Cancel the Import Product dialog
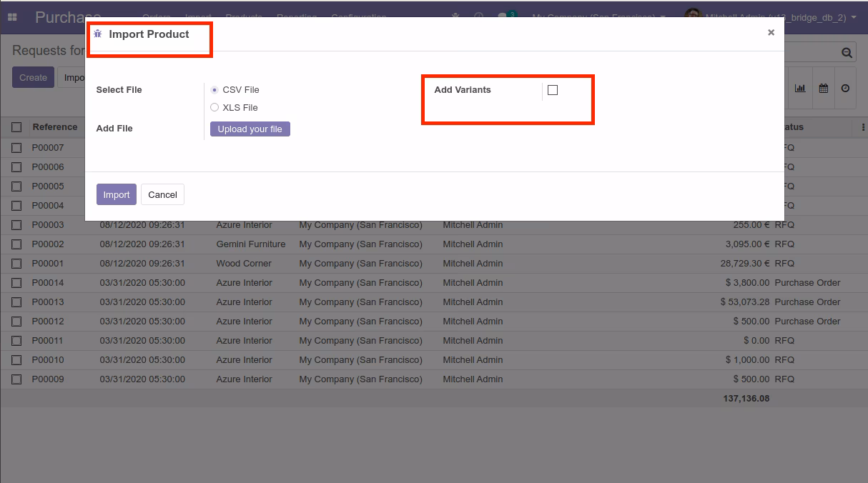868x483 pixels. (162, 194)
